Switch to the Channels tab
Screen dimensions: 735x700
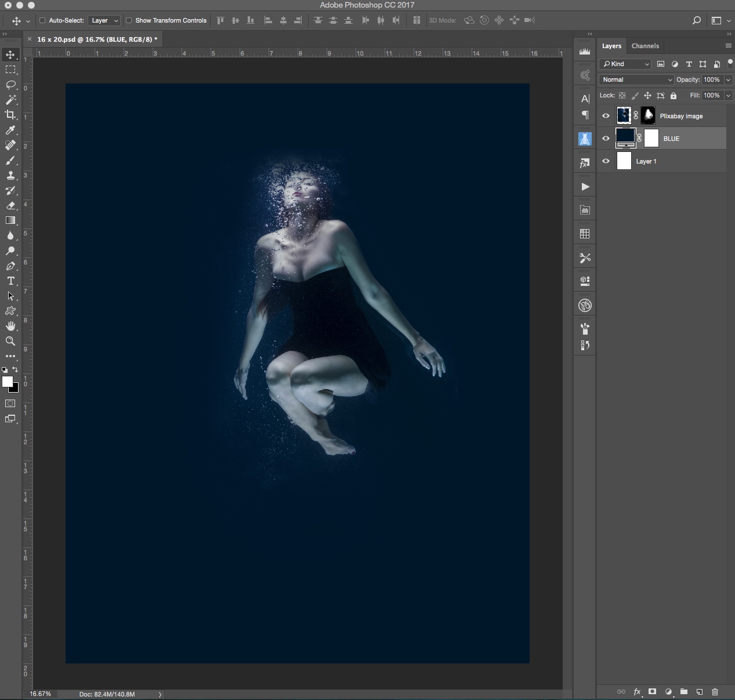click(645, 46)
